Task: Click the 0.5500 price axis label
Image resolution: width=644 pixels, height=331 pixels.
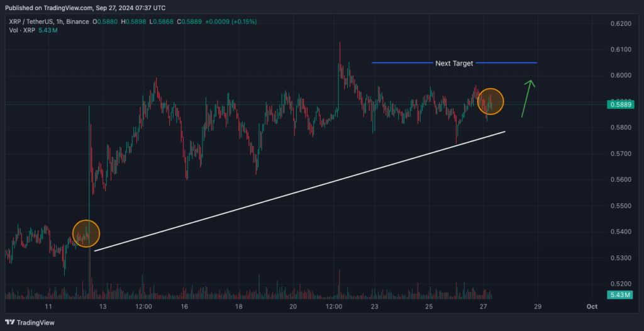Action: pyautogui.click(x=619, y=206)
